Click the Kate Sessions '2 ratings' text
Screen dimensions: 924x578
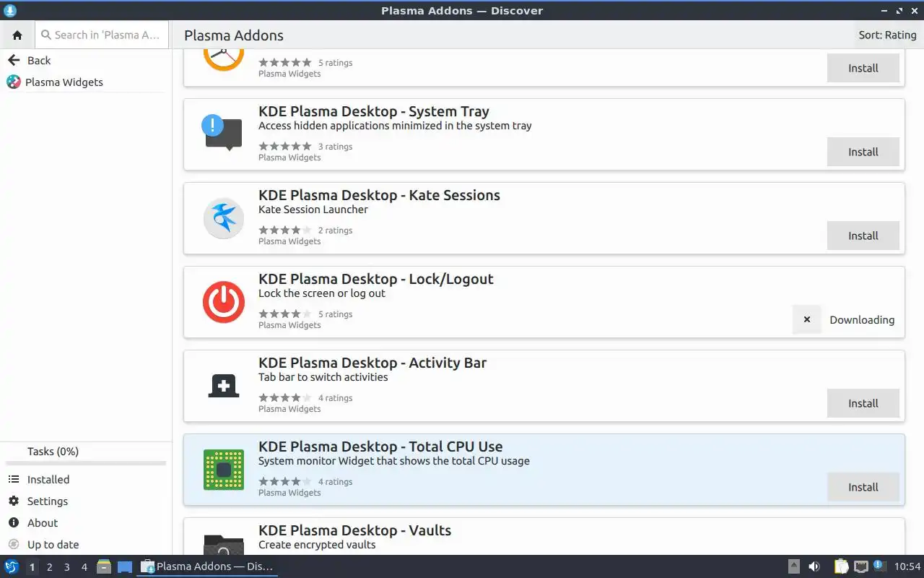[x=335, y=230]
